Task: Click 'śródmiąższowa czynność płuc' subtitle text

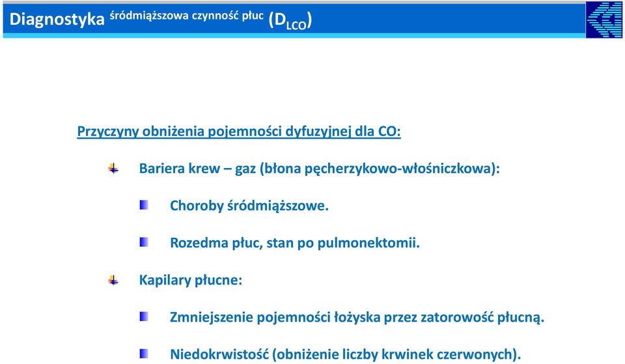Action: (187, 16)
